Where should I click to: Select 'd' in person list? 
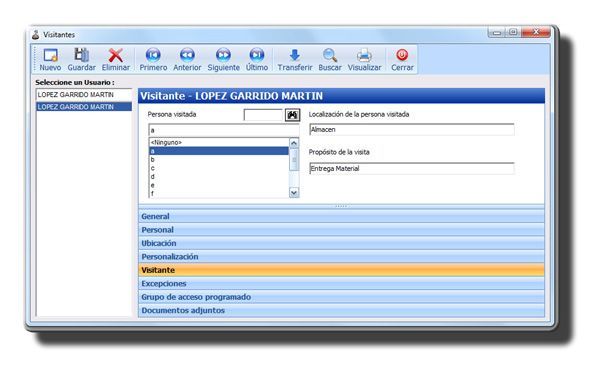219,177
